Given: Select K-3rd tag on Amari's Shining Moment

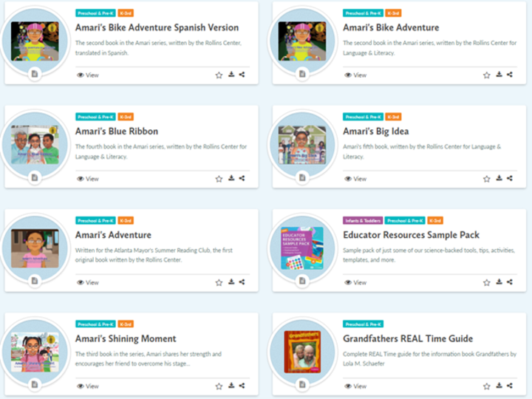Looking at the screenshot, I should 126,324.
